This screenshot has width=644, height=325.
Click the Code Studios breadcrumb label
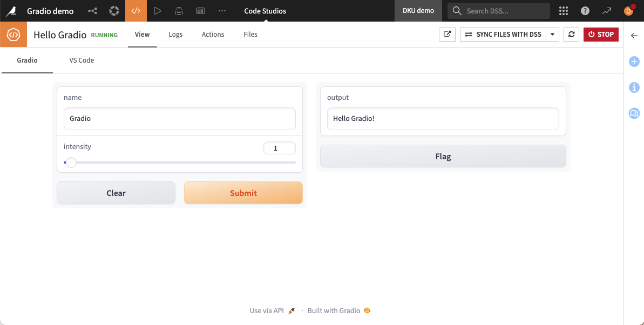coord(266,11)
